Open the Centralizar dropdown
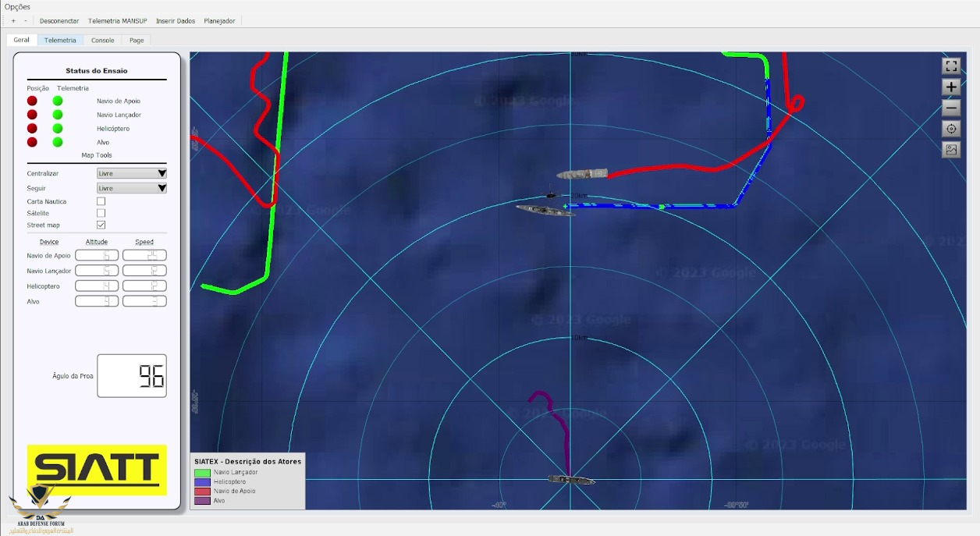Image resolution: width=980 pixels, height=536 pixels. [x=132, y=173]
